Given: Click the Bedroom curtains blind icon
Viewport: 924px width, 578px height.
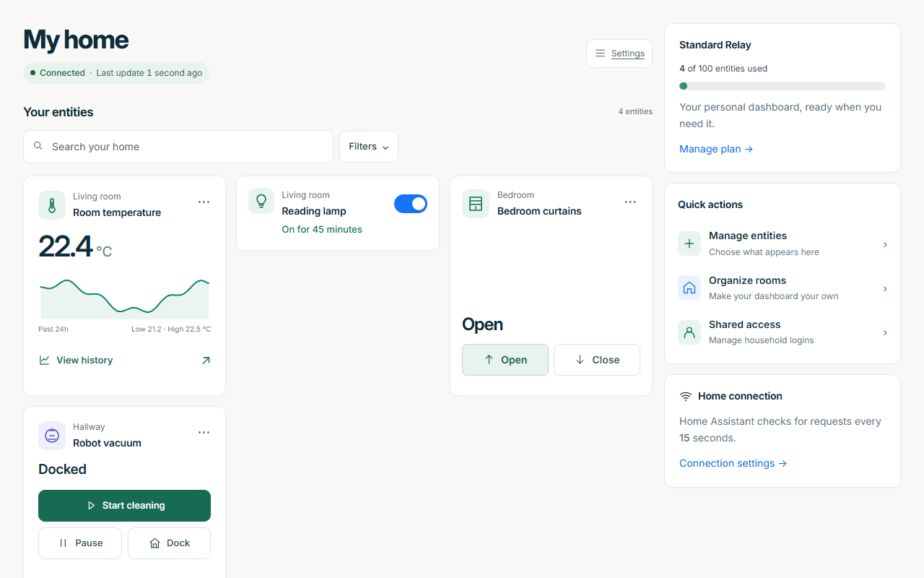Looking at the screenshot, I should (x=476, y=204).
